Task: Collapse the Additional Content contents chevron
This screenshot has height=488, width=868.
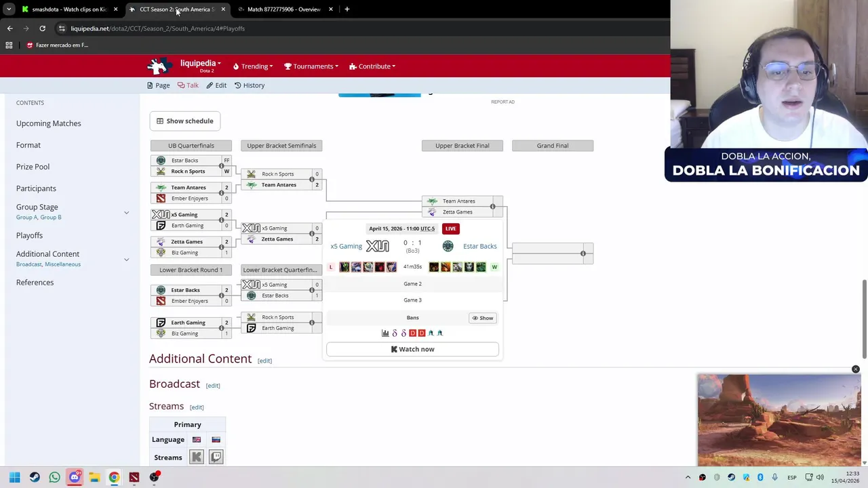Action: [126, 260]
